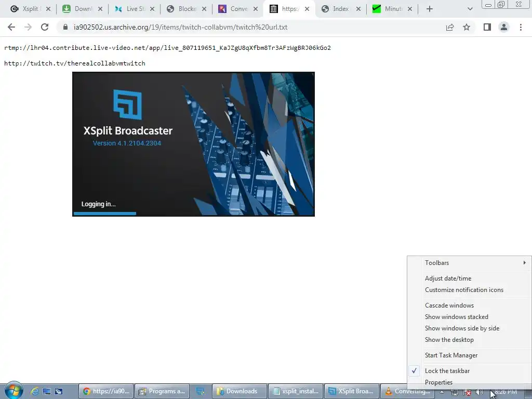Switch to Chrome taskbar button
The width and height of the screenshot is (532, 399).
tap(106, 391)
